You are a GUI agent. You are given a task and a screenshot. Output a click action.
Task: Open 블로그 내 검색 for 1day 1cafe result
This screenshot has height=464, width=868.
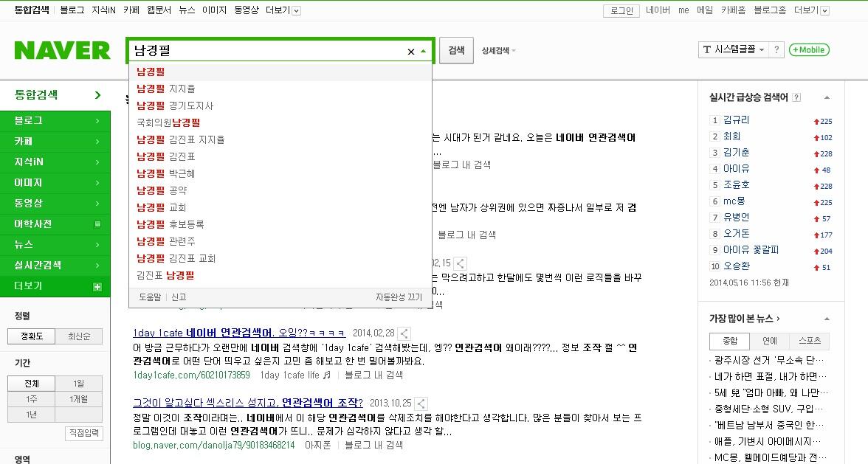[x=373, y=375]
